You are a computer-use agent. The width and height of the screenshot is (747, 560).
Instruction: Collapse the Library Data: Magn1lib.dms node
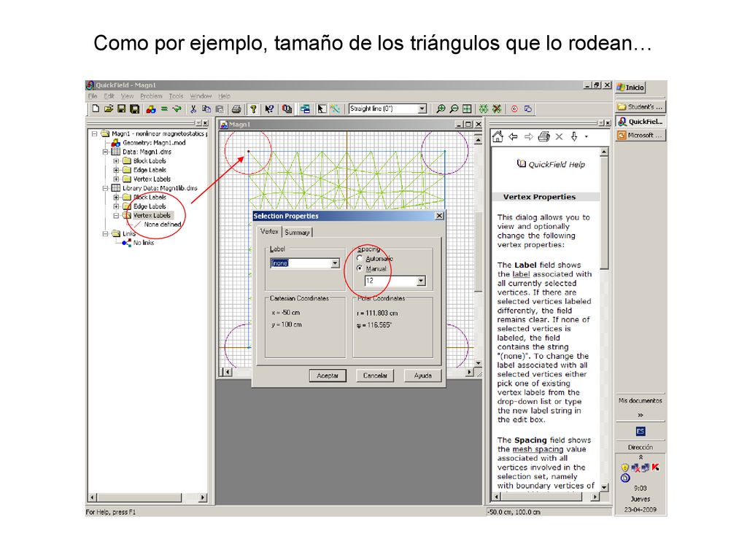105,188
